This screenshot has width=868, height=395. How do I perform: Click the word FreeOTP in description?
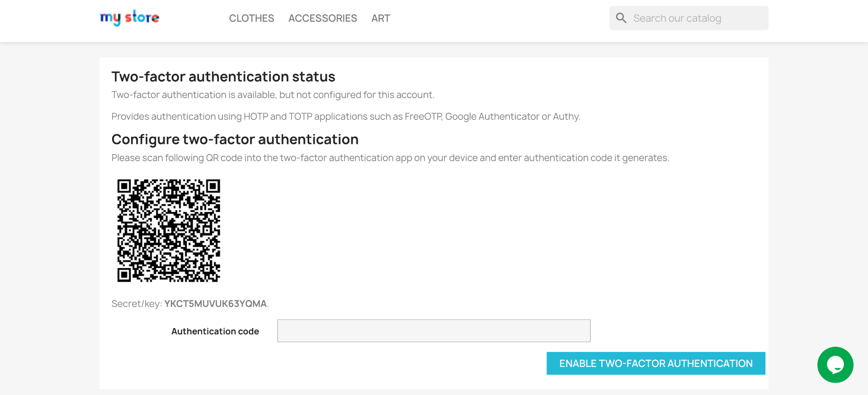coord(423,117)
